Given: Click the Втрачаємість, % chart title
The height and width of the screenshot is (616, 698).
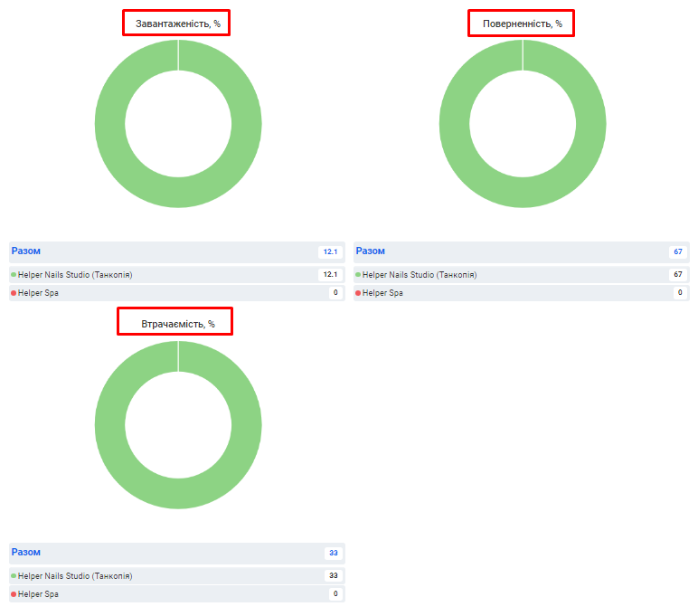Looking at the screenshot, I should point(177,323).
